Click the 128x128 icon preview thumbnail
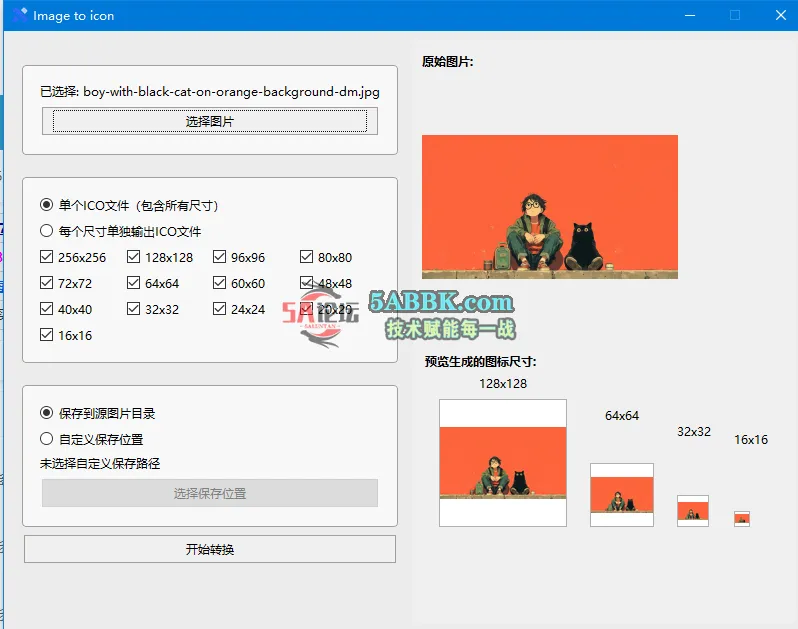 [503, 463]
